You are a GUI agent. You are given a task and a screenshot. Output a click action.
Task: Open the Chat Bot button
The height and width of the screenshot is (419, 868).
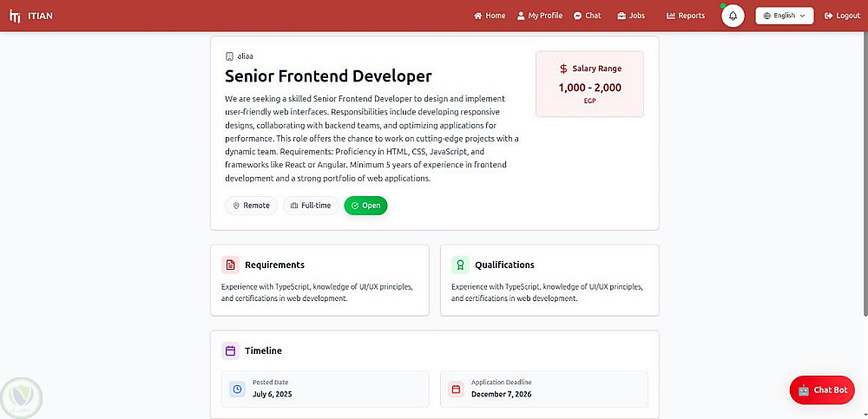[x=822, y=390]
